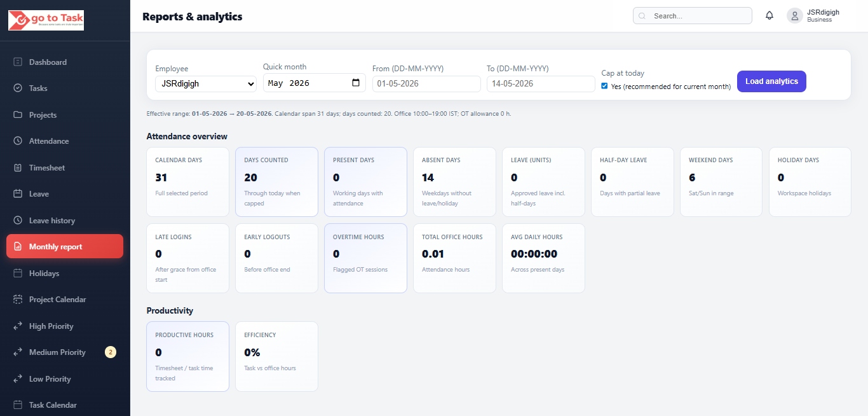The width and height of the screenshot is (868, 416).
Task: Click the Medium Priority arrows icon
Action: click(18, 352)
